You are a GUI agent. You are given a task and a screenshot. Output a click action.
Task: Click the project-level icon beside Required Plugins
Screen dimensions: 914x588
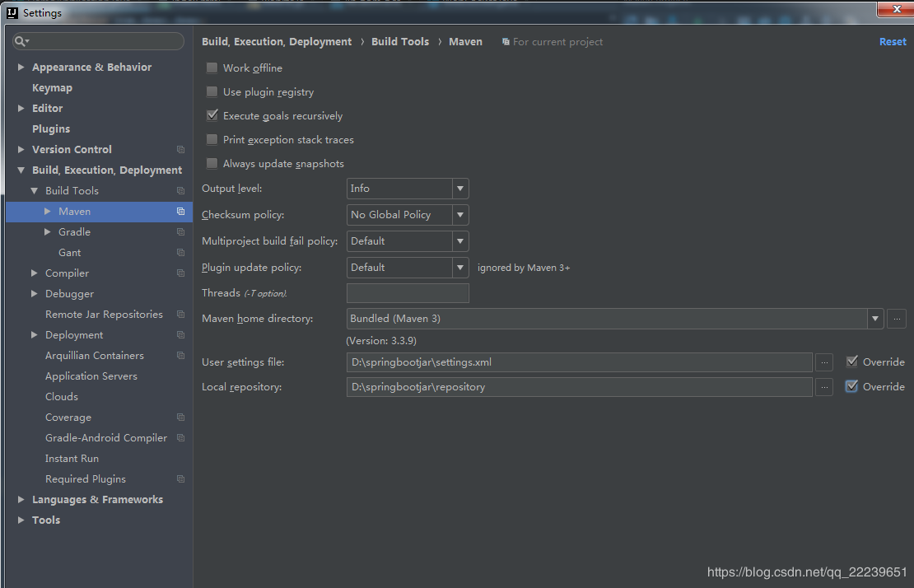[x=180, y=479]
